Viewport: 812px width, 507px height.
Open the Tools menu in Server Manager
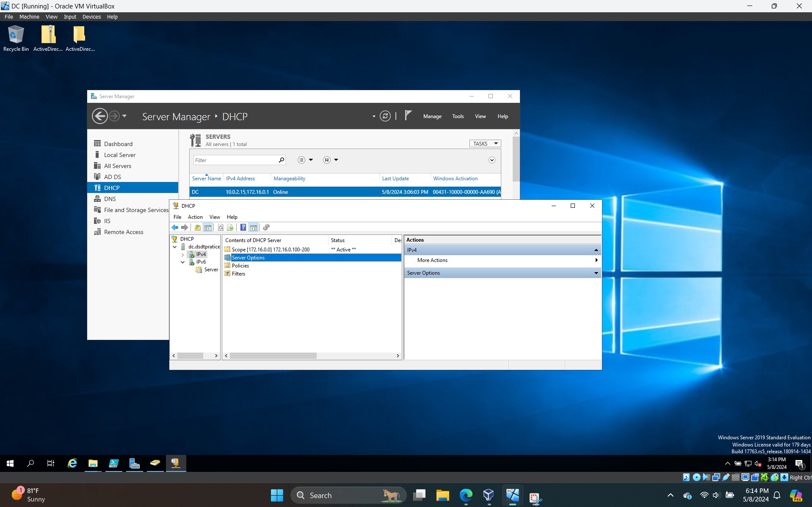pyautogui.click(x=458, y=116)
